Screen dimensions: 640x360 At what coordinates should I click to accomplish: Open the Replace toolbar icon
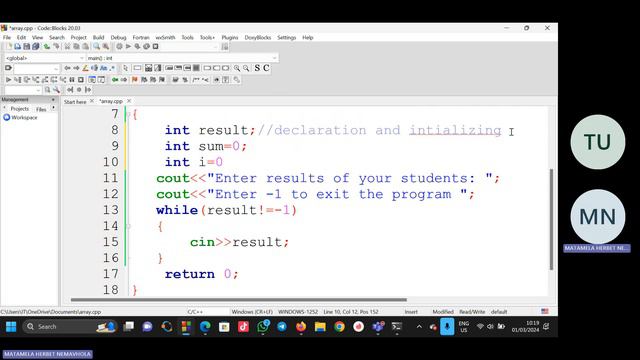point(106,47)
